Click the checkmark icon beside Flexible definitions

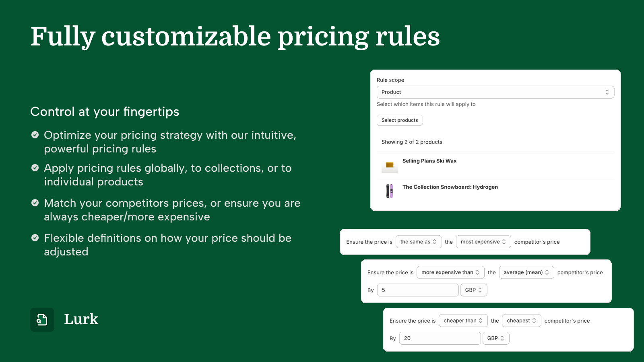pos(35,238)
